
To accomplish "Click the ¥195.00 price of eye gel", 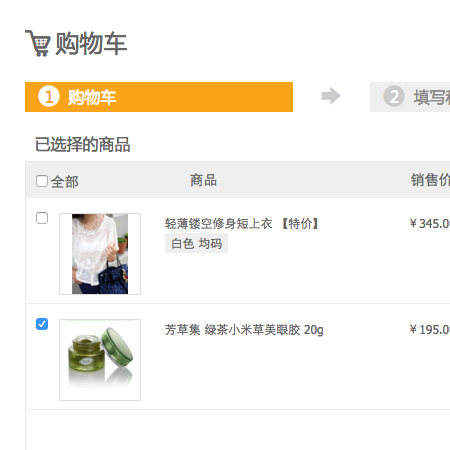I will 430,330.
